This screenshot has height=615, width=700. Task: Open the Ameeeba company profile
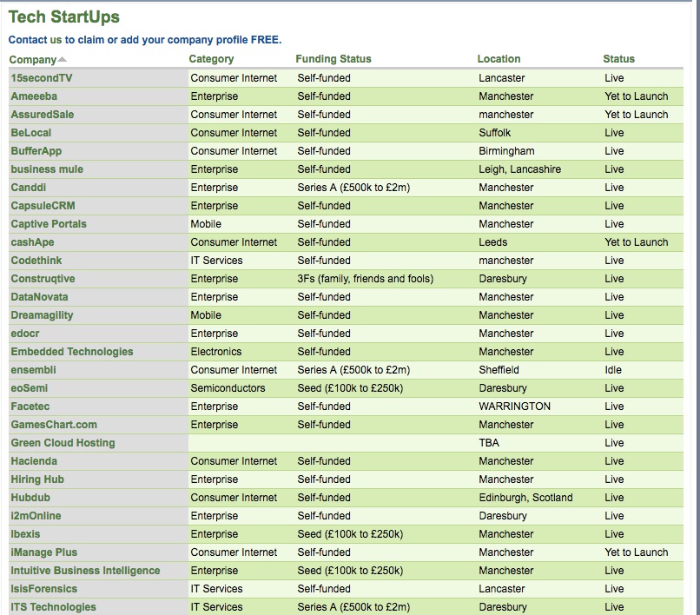(34, 96)
